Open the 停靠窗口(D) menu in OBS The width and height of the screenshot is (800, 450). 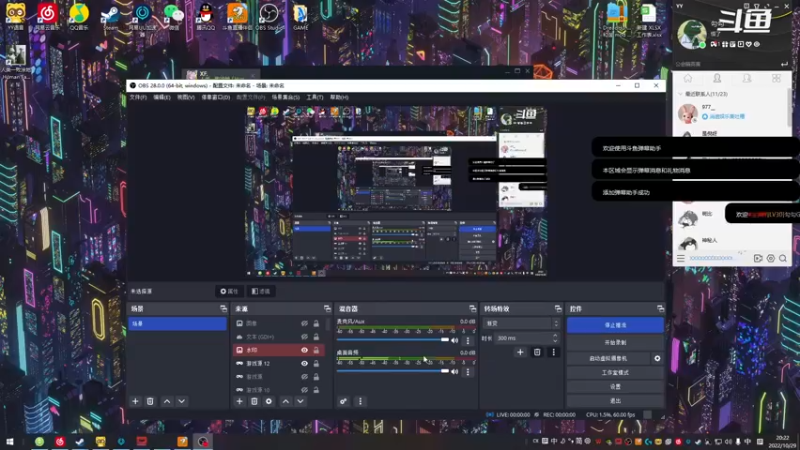(215, 97)
